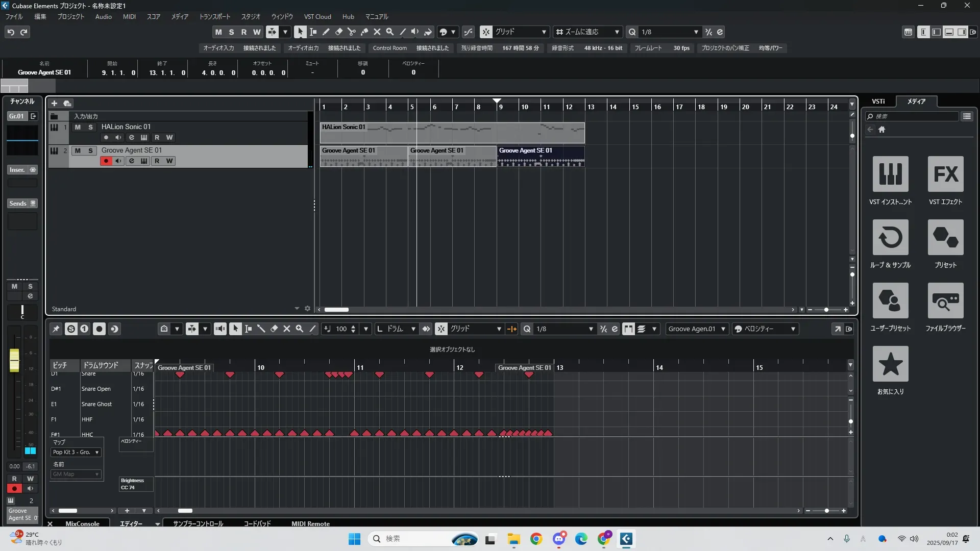Click the channel volume fader handle
This screenshot has width=980, height=551.
[14, 360]
